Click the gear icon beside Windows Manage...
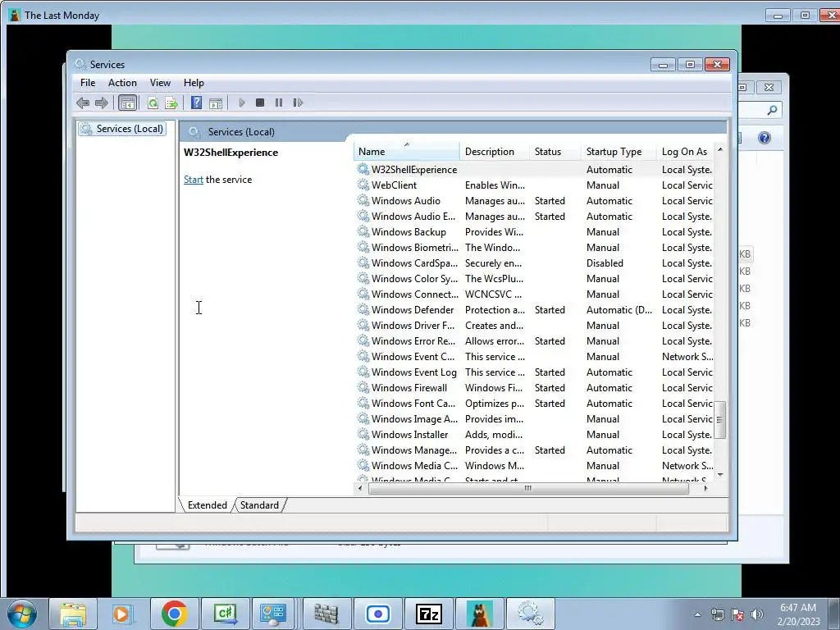840x630 pixels. [363, 450]
